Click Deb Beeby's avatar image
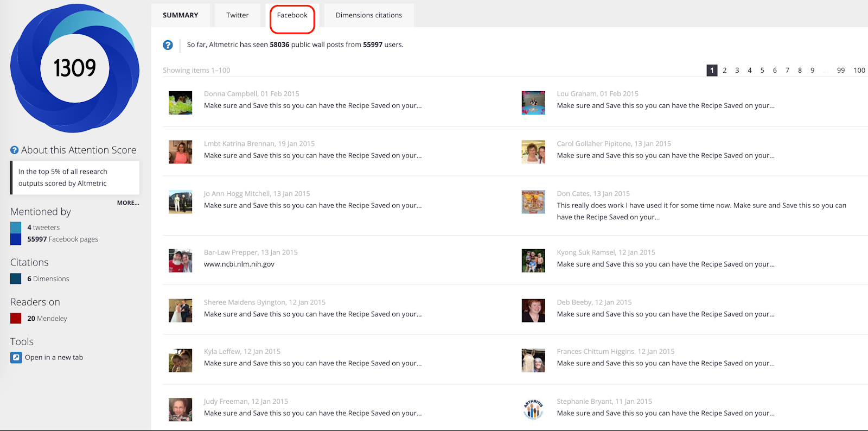This screenshot has width=868, height=431. coord(533,310)
